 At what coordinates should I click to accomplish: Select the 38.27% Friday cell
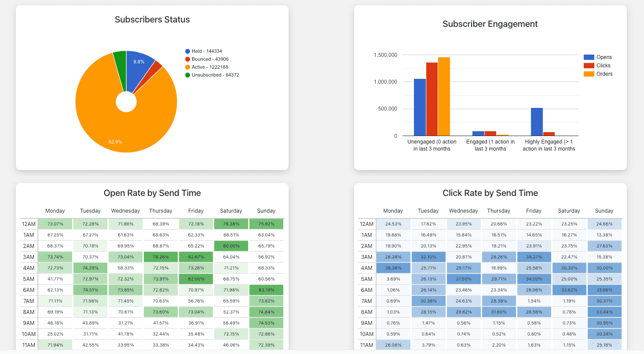pos(534,257)
